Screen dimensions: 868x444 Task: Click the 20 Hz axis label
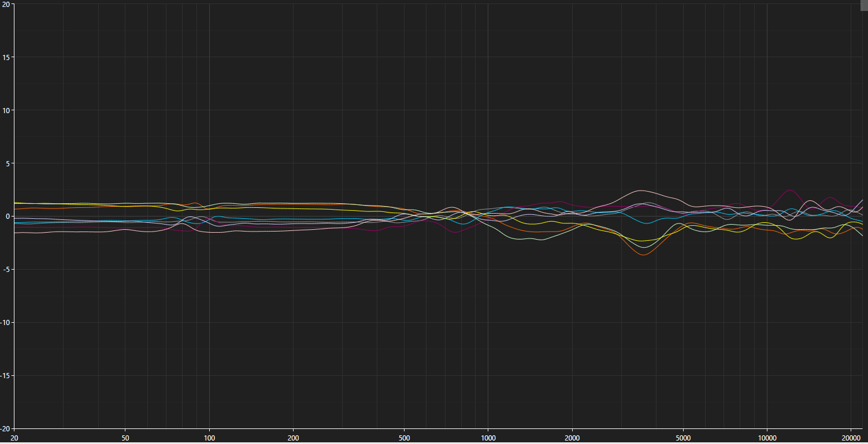pyautogui.click(x=14, y=439)
